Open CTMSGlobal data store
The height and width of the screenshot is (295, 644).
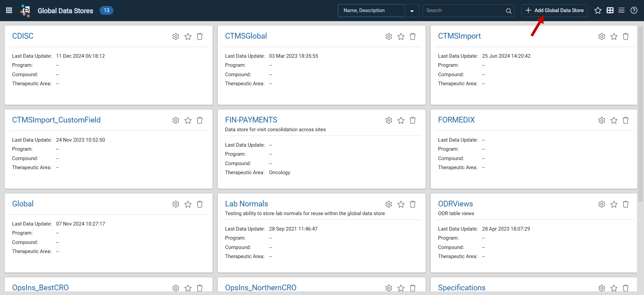pyautogui.click(x=246, y=36)
